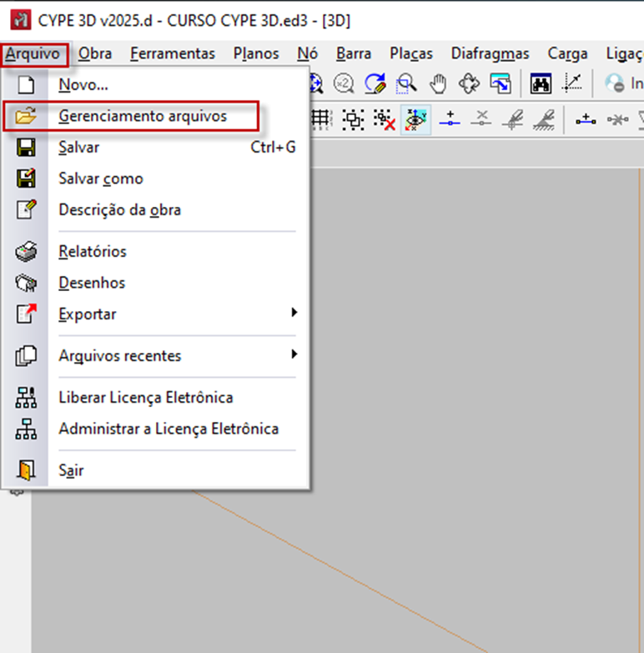Image resolution: width=644 pixels, height=653 pixels.
Task: Click the network icon beside Administrar a Licença Eletrônica
Action: [x=26, y=429]
